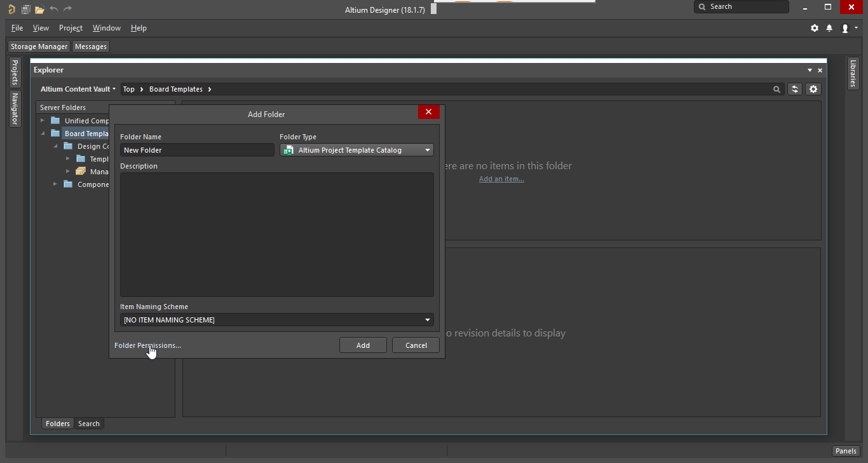This screenshot has width=868, height=463.
Task: Collapse the Board Templates tree node
Action: coord(43,134)
